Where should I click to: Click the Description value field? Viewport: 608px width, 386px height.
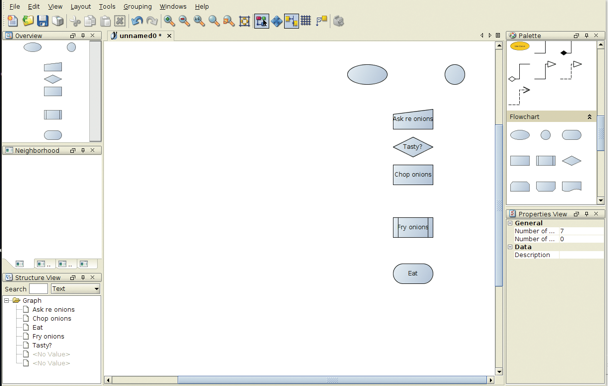click(581, 255)
